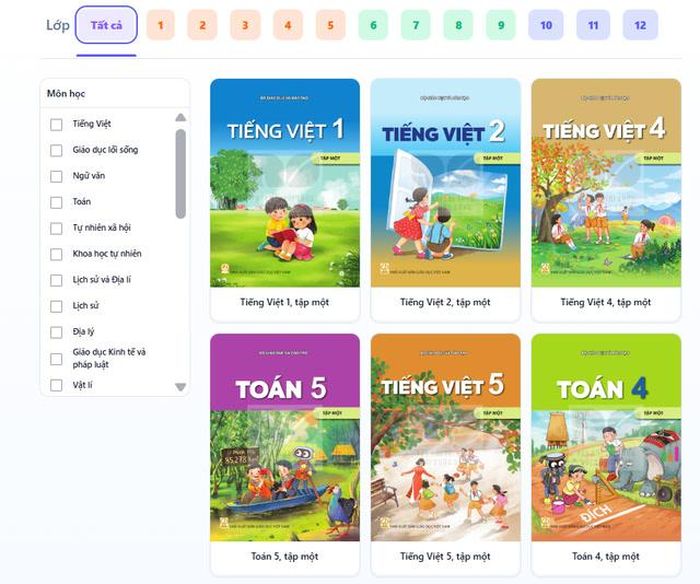Viewport: 700px width, 584px height.
Task: Check the Tự nhiên xã hội checkbox
Action: [x=56, y=228]
